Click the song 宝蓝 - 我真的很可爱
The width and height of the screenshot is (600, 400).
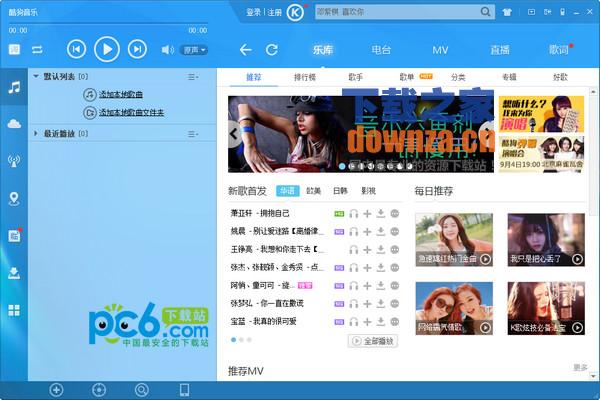coord(264,322)
